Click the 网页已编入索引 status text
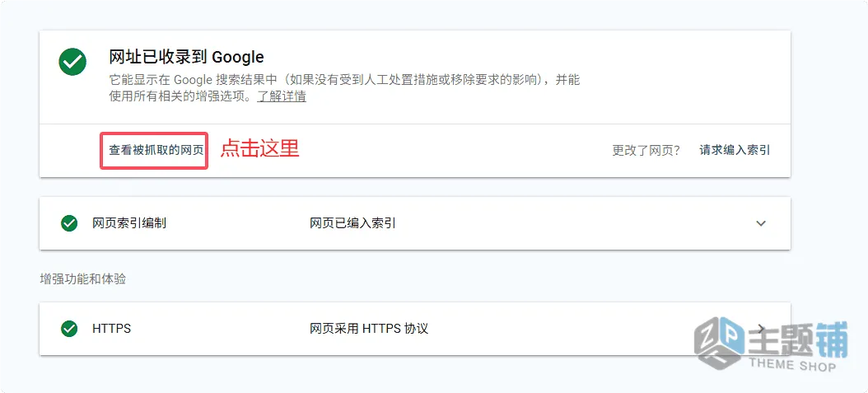This screenshot has width=868, height=393. pyautogui.click(x=352, y=223)
